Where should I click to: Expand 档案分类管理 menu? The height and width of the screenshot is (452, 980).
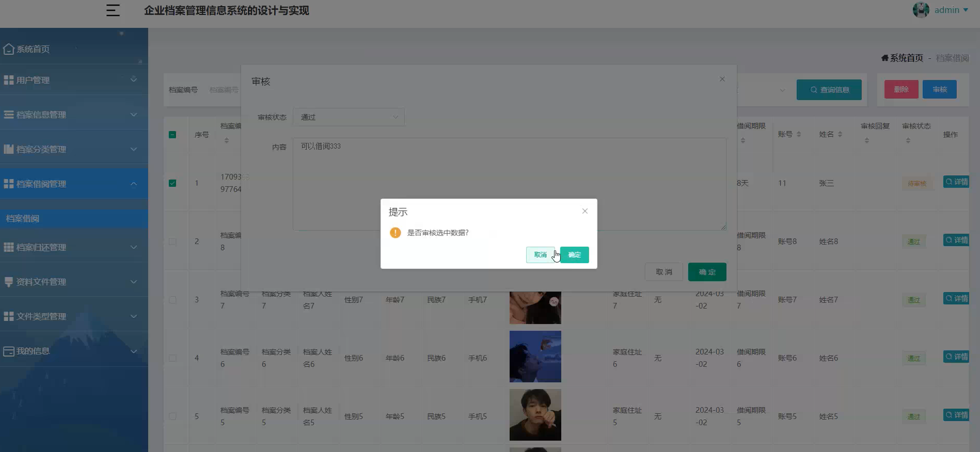coord(74,149)
